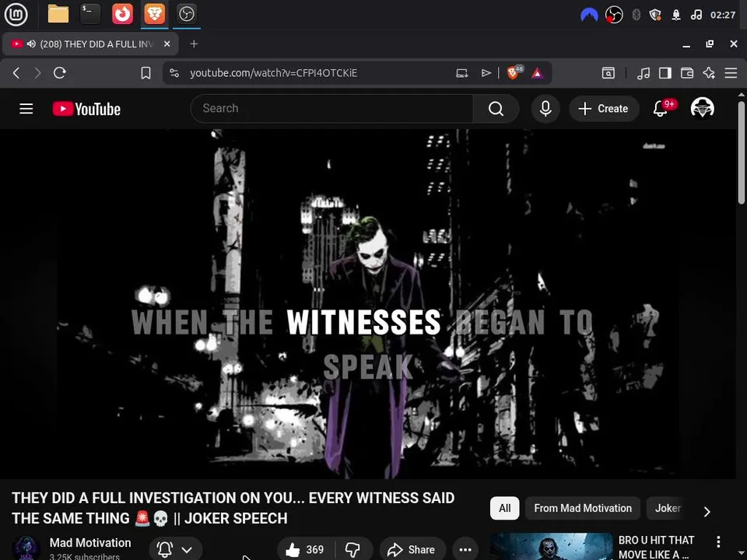Open the account avatar menu
Viewport: 747px width, 560px height.
702,108
